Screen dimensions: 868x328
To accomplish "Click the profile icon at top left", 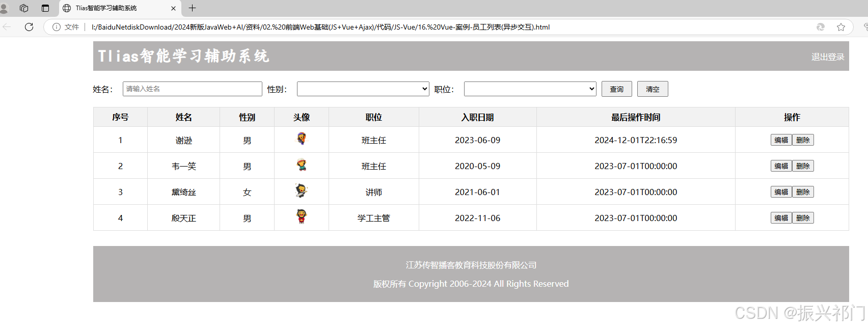I will (4, 8).
